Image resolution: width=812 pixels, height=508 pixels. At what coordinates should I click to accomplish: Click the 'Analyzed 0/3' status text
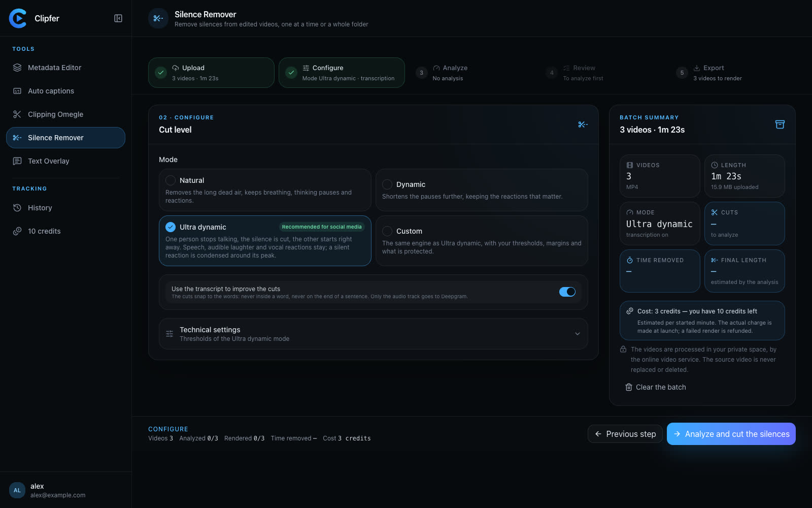click(198, 438)
